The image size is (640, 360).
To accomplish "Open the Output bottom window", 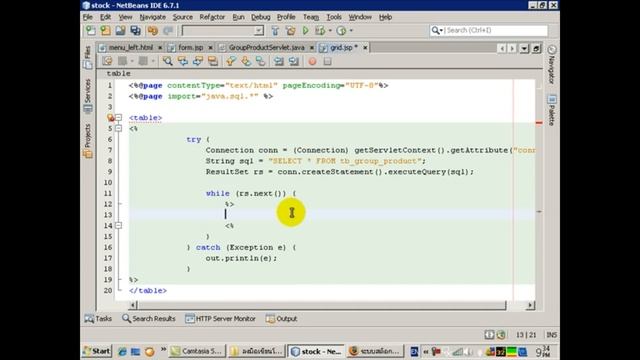I will click(281, 319).
